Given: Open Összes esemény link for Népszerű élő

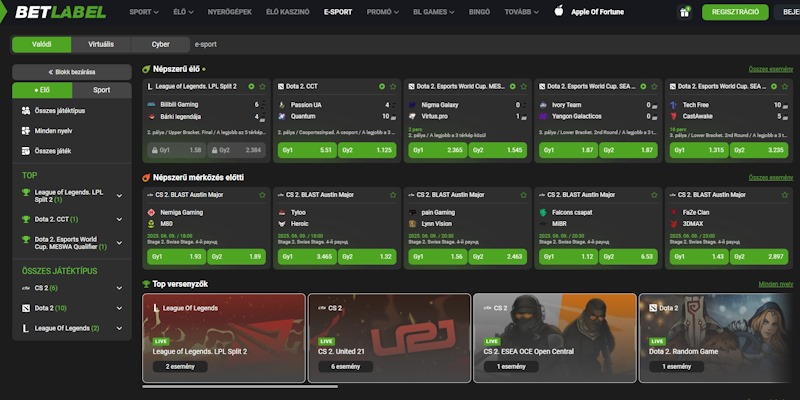Looking at the screenshot, I should [x=771, y=69].
